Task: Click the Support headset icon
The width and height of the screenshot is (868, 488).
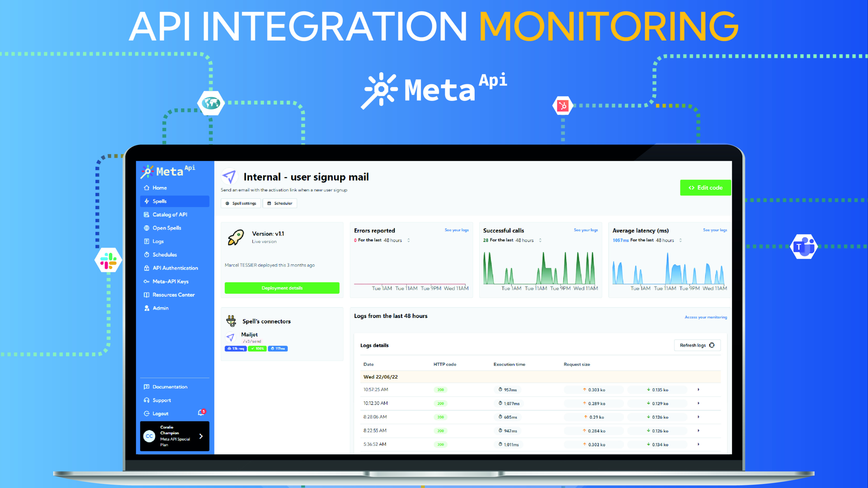Action: pos(147,400)
